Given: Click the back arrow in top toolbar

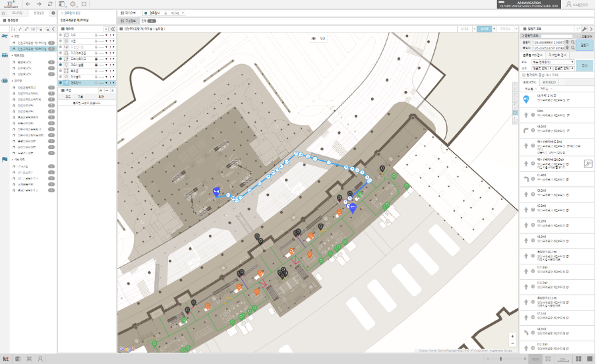Looking at the screenshot, I should (28, 4).
